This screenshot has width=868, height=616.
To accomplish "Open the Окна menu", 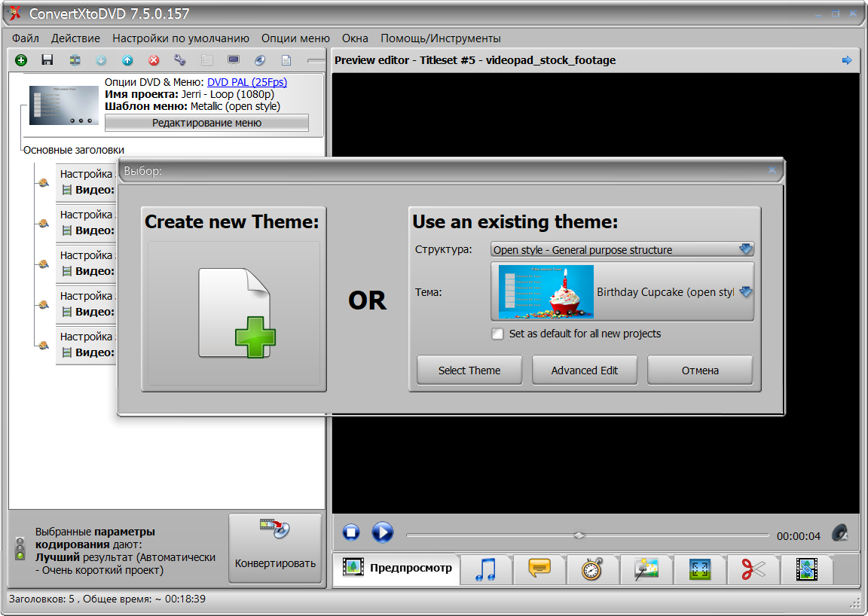I will (x=355, y=38).
